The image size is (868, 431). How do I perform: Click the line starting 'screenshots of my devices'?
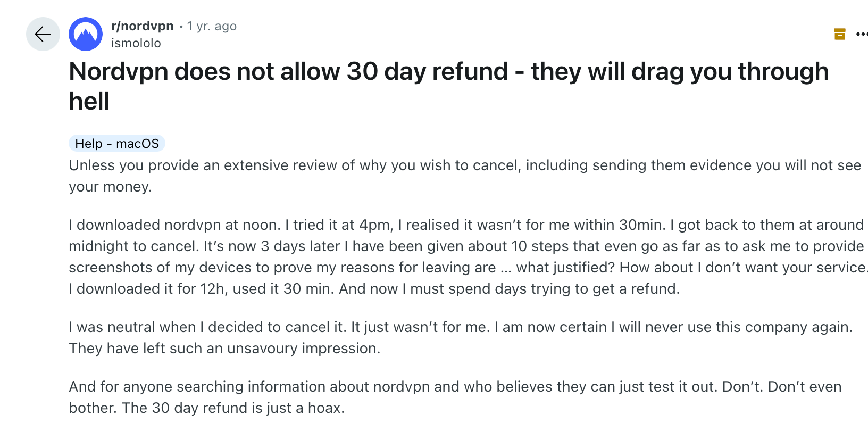pyautogui.click(x=468, y=268)
